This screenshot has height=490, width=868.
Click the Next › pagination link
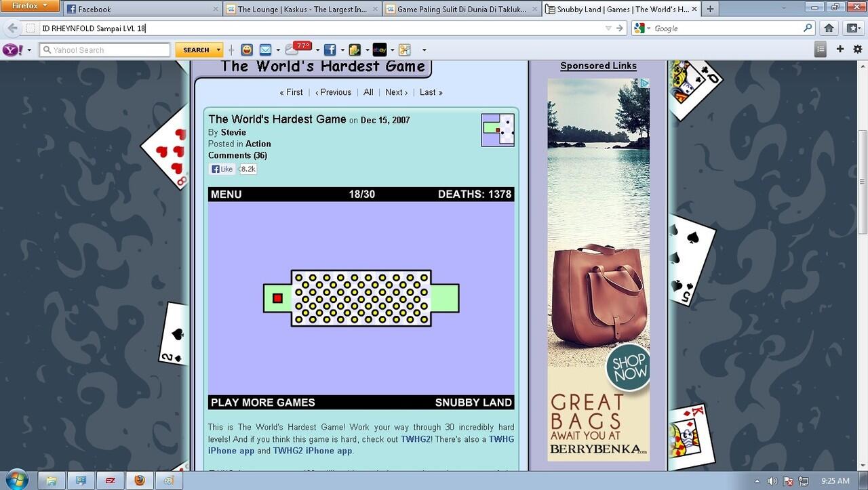click(x=397, y=92)
